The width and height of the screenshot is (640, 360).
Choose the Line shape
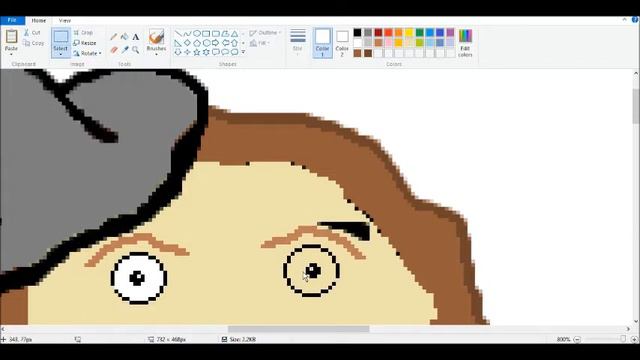click(178, 33)
